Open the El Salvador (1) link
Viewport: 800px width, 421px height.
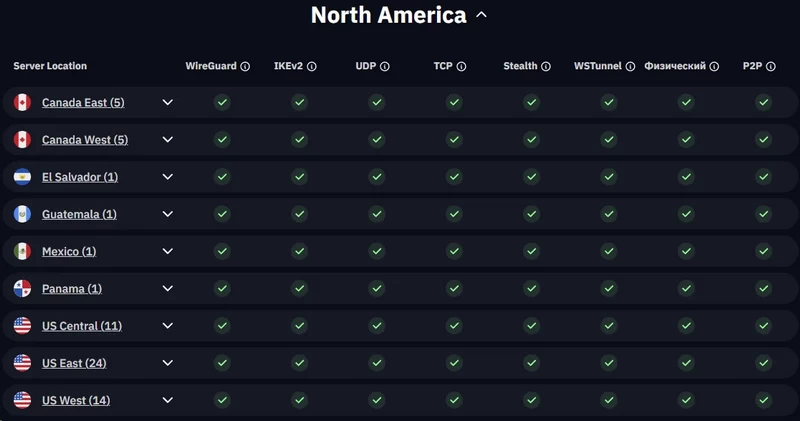pos(80,178)
